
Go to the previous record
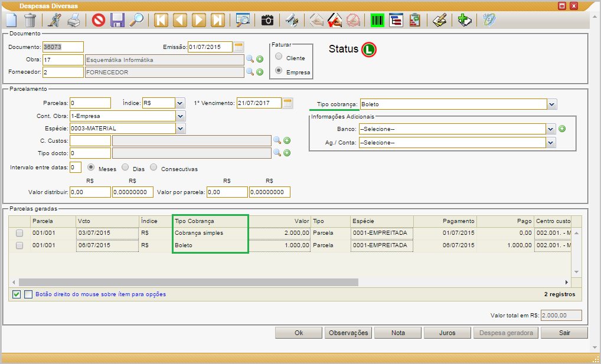179,20
